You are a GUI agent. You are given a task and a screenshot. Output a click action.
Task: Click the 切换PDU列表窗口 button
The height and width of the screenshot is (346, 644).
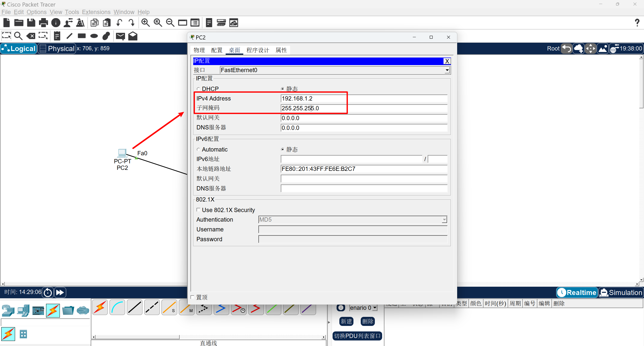coord(357,336)
